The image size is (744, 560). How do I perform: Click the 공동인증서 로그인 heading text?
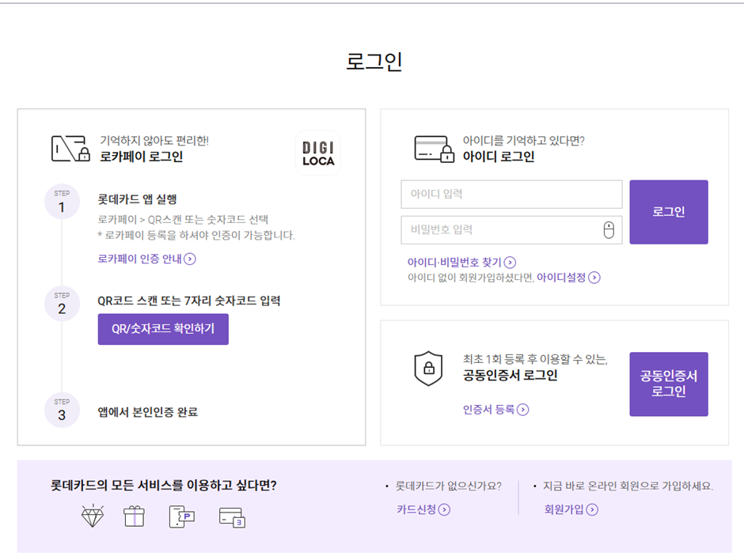pos(510,376)
